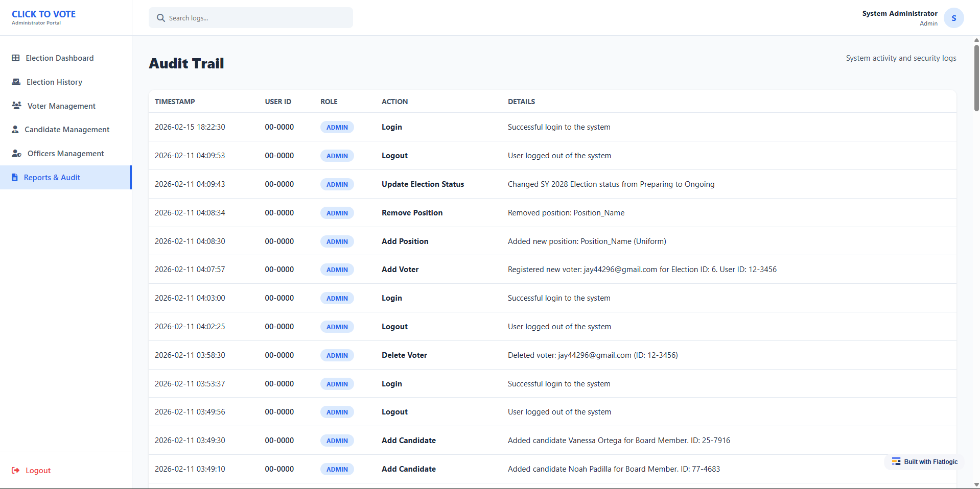The height and width of the screenshot is (489, 980).
Task: Click the Logout link in sidebar
Action: [x=38, y=471]
